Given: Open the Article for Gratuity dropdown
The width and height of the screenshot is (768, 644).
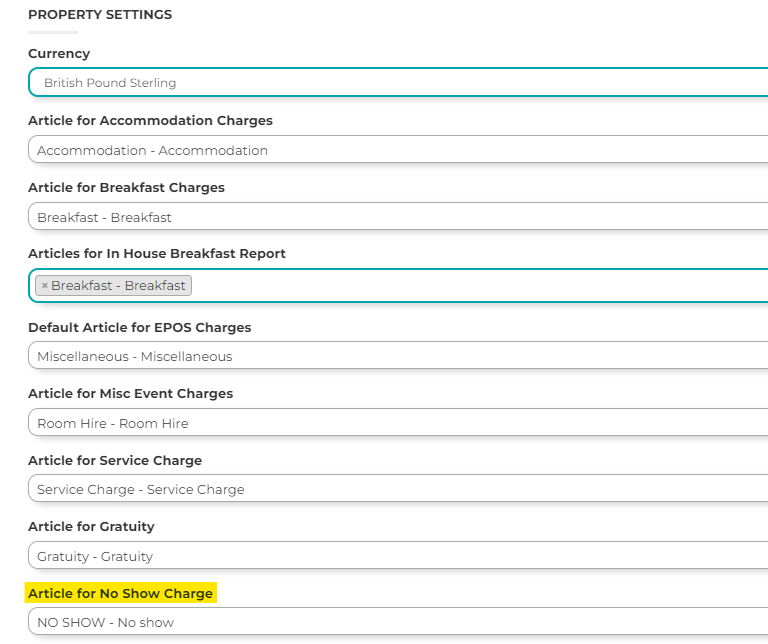Looking at the screenshot, I should coord(398,556).
